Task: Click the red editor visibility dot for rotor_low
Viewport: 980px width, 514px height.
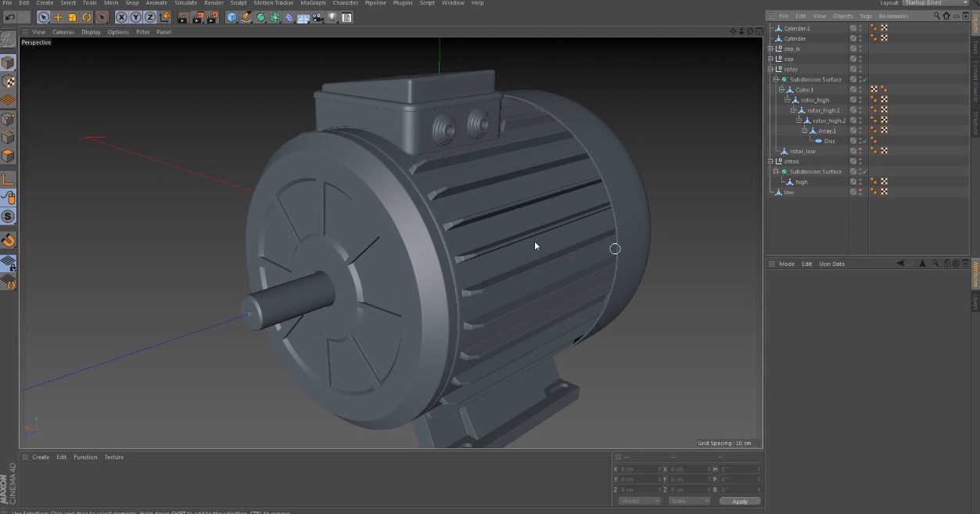Action: [x=860, y=147]
